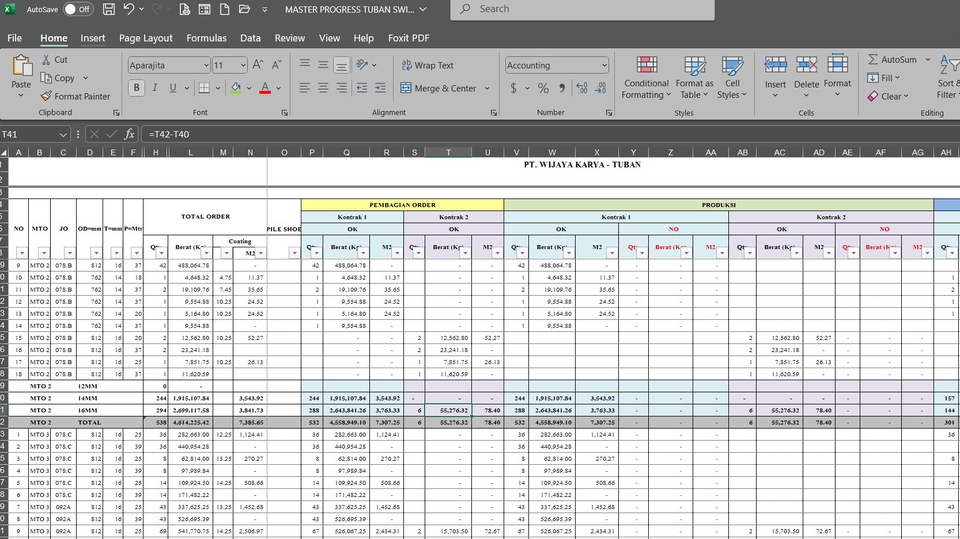Open the Clipboard pane launcher
The width and height of the screenshot is (960, 539).
pos(116,113)
